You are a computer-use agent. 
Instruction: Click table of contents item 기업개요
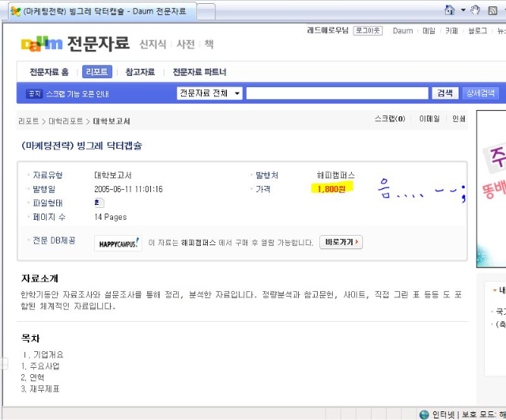pos(48,355)
